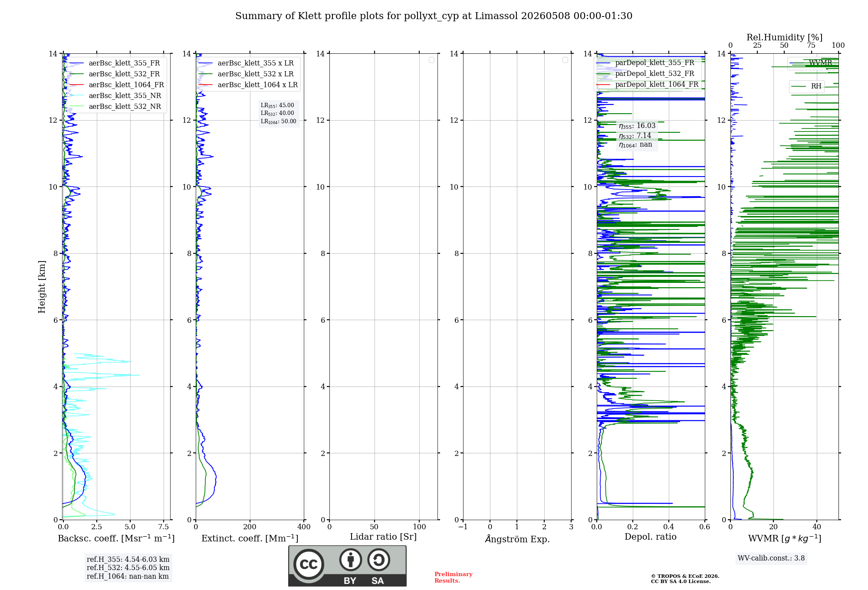Click the TROPOS & ECoE 2026 copyright text
Screen dimensions: 868x590
click(x=685, y=576)
